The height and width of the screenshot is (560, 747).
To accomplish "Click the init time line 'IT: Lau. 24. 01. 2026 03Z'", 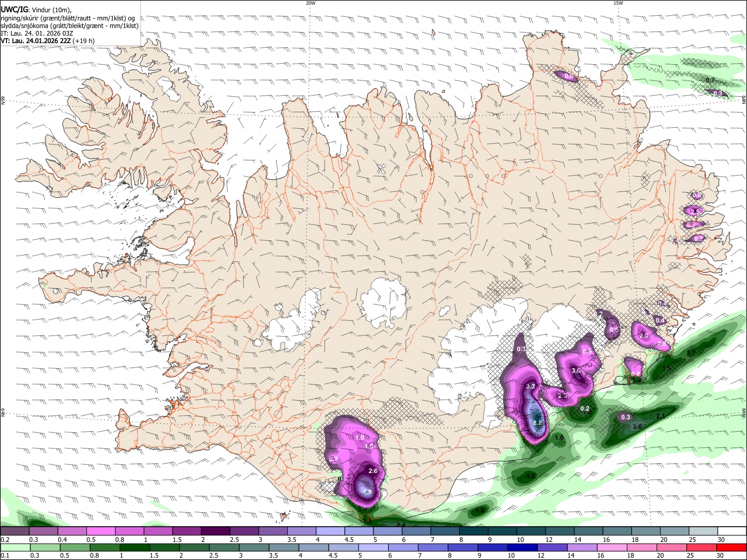I will point(37,33).
